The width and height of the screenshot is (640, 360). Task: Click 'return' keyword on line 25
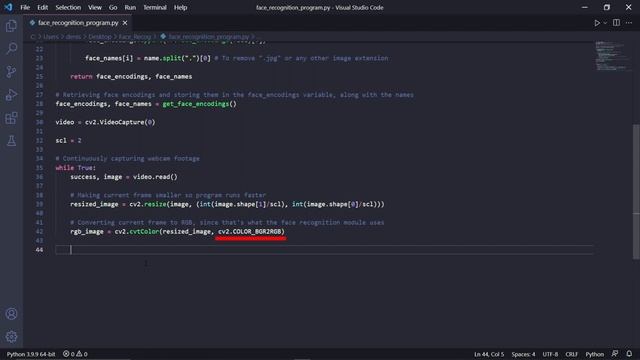[x=81, y=76]
